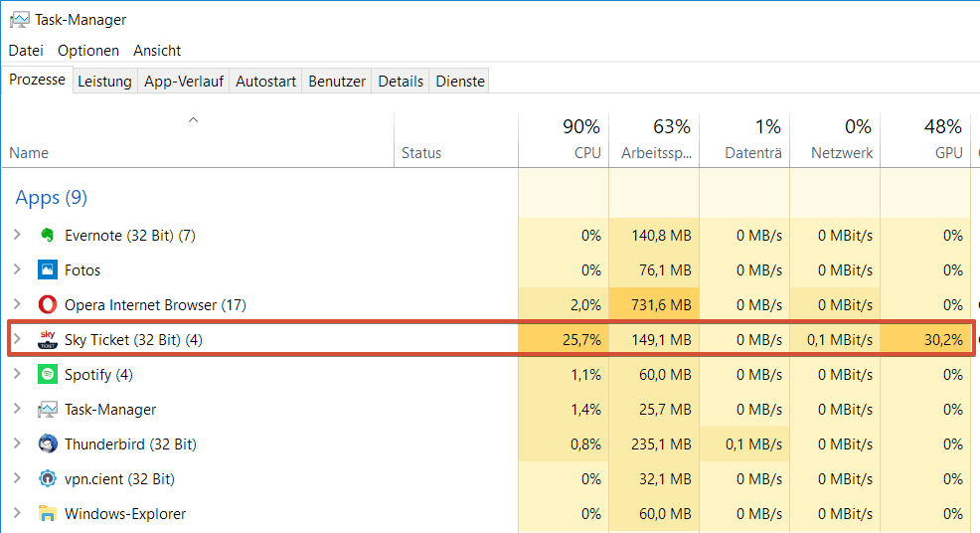
Task: Sort by Netzwerk column header
Action: [x=835, y=140]
